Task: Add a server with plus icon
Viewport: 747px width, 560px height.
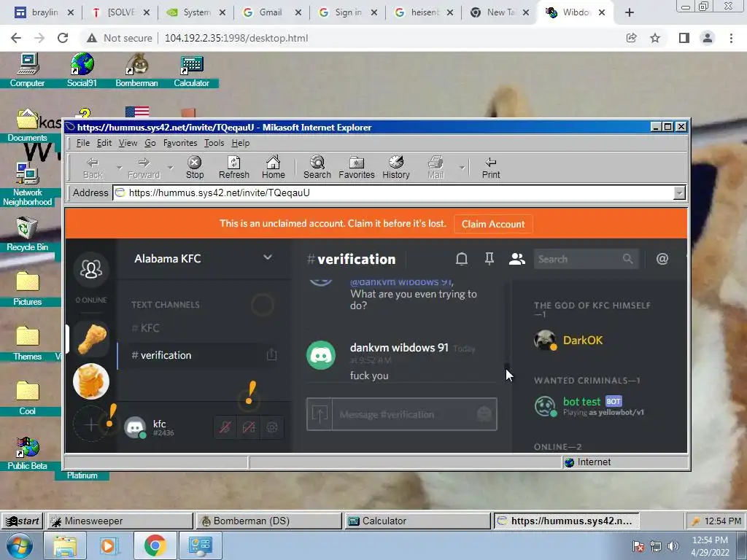Action: (x=91, y=424)
